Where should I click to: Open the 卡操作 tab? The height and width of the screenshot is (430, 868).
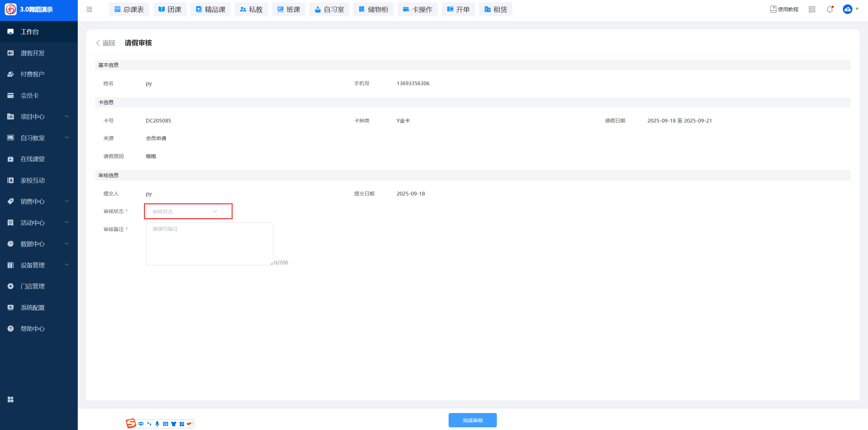pyautogui.click(x=418, y=10)
